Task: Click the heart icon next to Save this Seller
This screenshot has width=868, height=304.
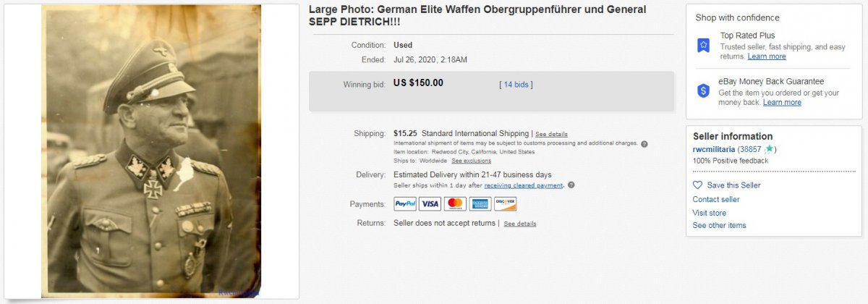Action: click(697, 185)
